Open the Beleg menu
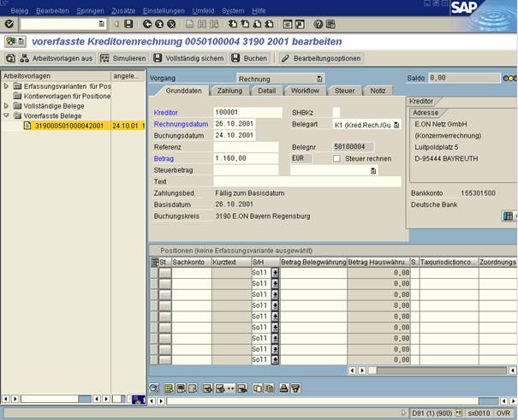The image size is (518, 420). tap(20, 11)
